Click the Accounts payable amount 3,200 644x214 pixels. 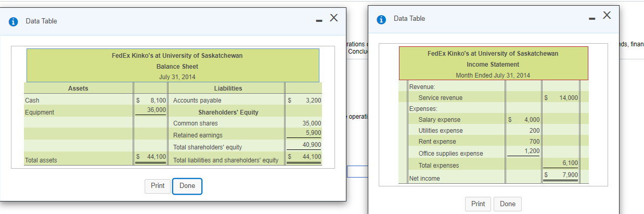click(314, 100)
